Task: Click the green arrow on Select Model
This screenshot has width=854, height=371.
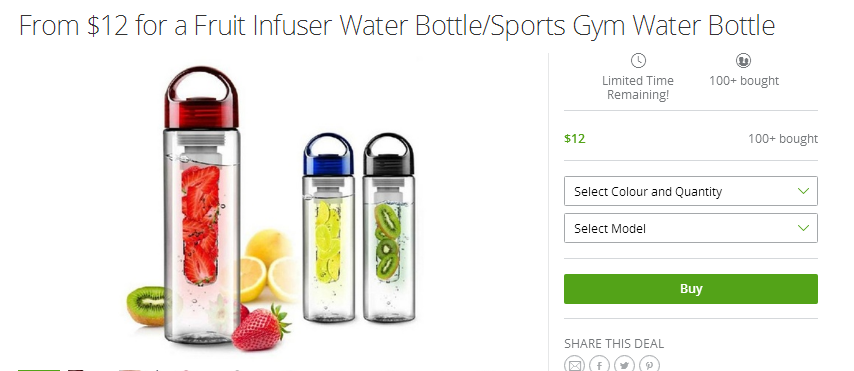Action: point(803,228)
